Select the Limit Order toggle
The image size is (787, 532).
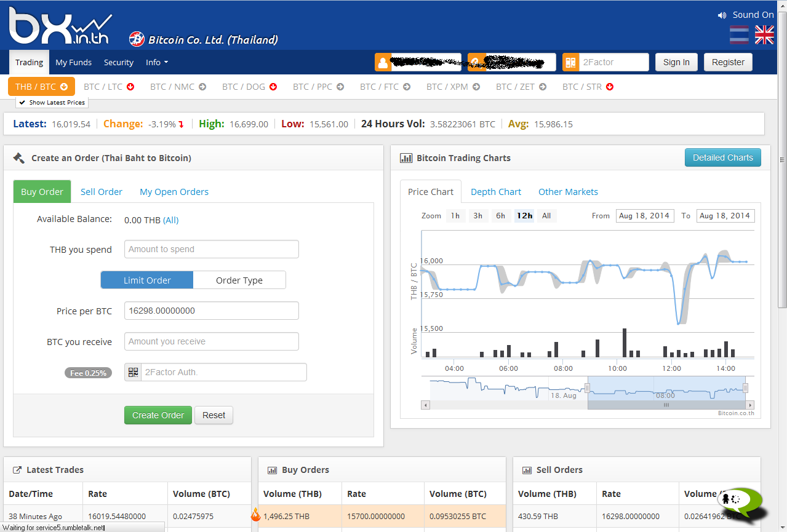pos(147,280)
